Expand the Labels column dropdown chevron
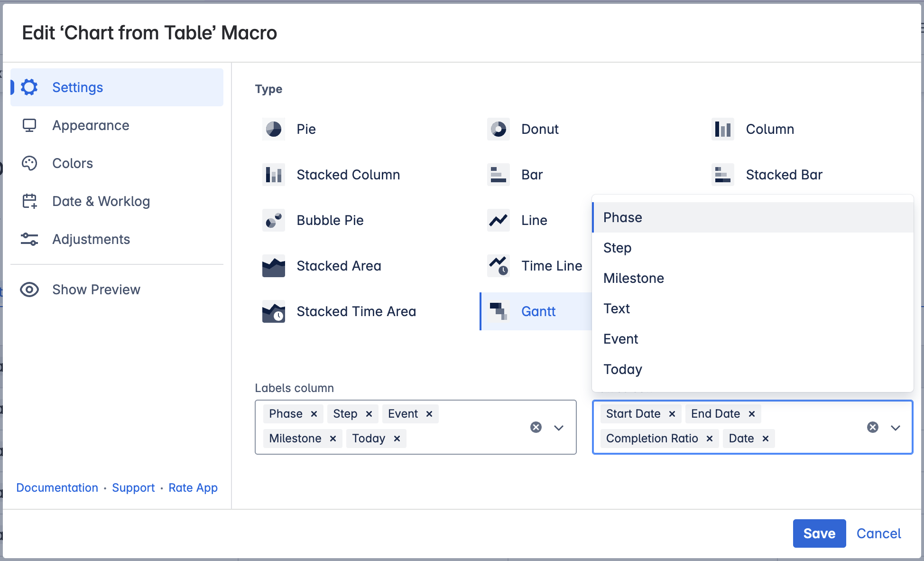 click(x=559, y=428)
